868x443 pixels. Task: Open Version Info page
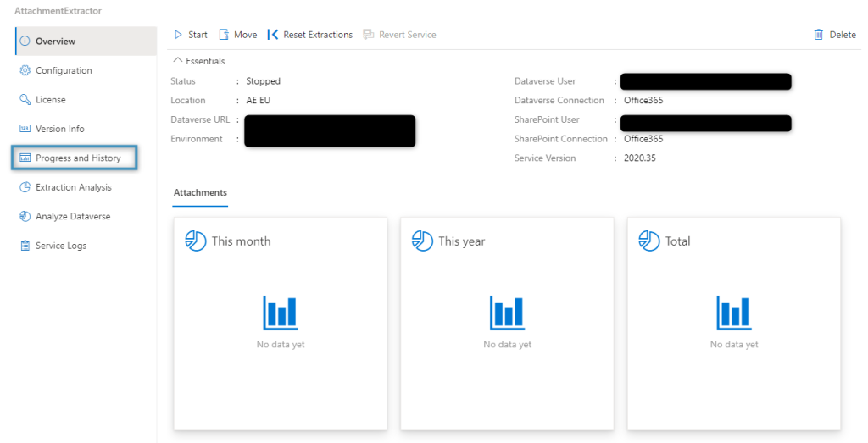point(86,128)
